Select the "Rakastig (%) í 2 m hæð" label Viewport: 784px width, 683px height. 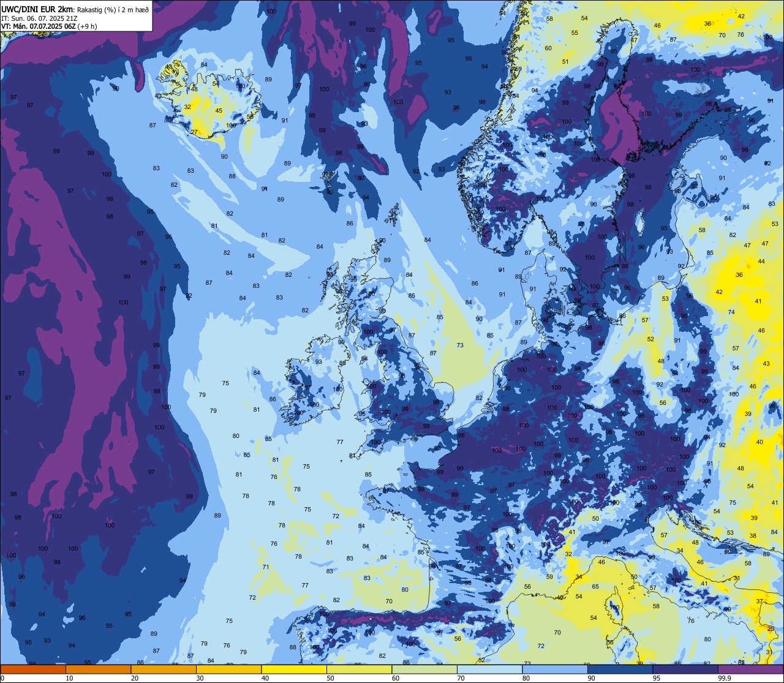[112, 10]
